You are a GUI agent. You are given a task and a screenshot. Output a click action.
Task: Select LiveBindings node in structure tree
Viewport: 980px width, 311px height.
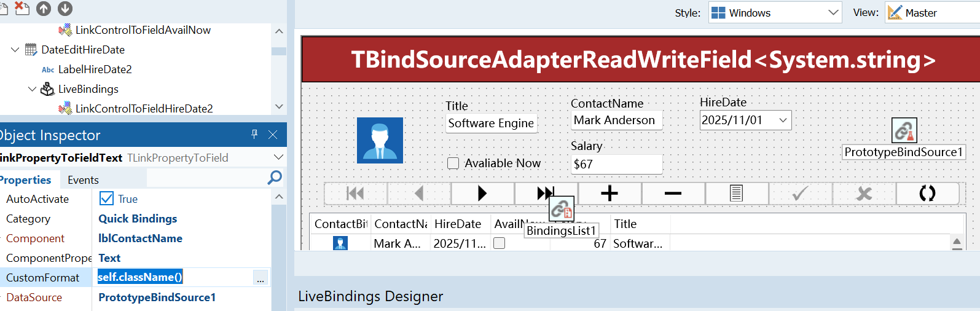(x=88, y=89)
